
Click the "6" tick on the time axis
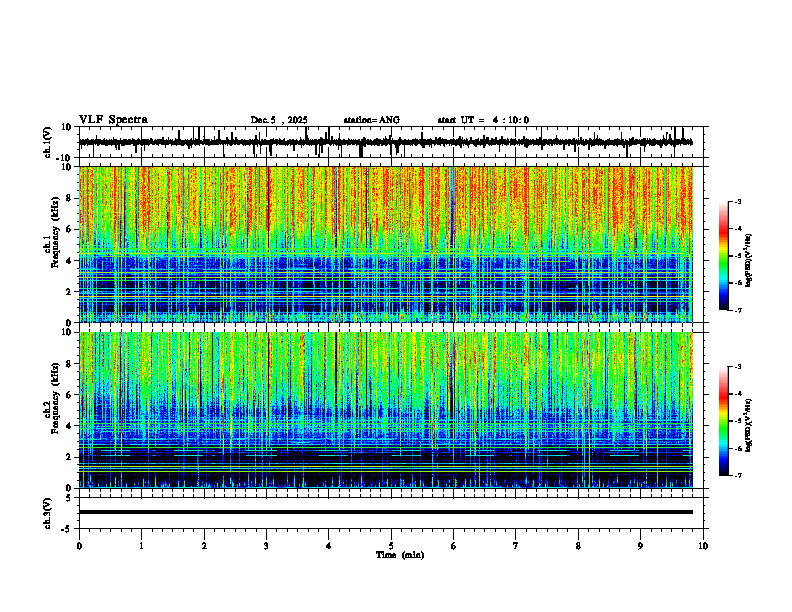[454, 546]
